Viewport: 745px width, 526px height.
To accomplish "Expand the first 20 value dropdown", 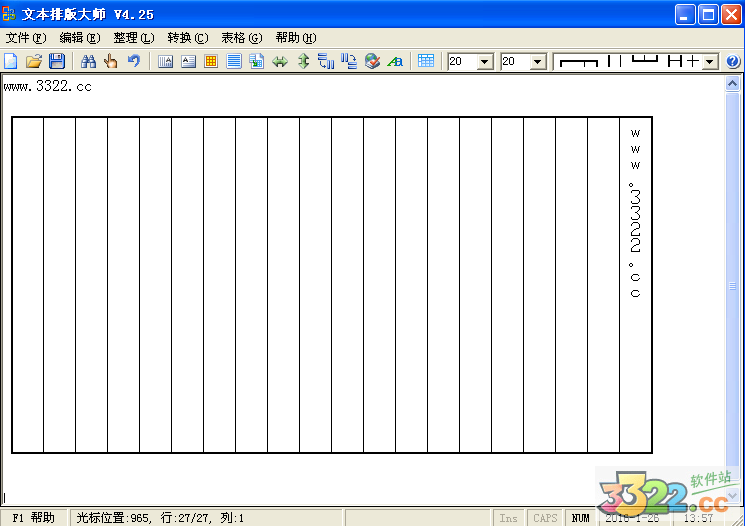I will point(486,62).
